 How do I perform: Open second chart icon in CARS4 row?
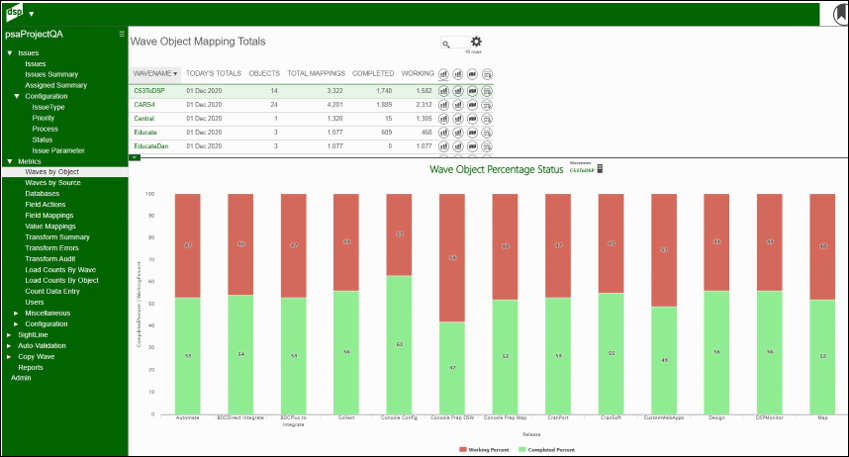(x=458, y=105)
